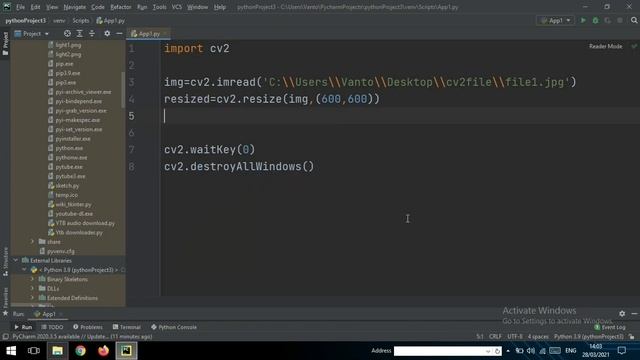The width and height of the screenshot is (640, 360).
Task: Open the App1 run configuration dropdown
Action: click(556, 20)
